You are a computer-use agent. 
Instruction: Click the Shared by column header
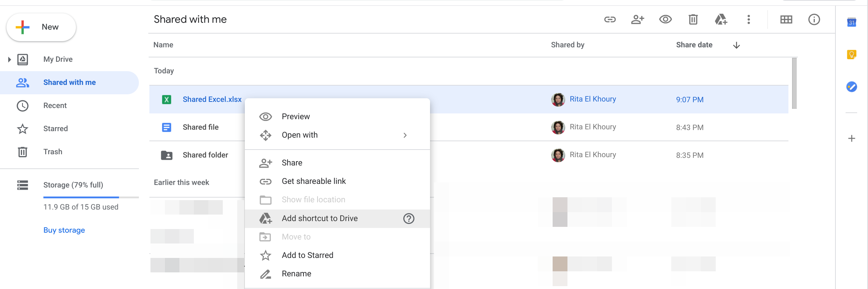[567, 45]
